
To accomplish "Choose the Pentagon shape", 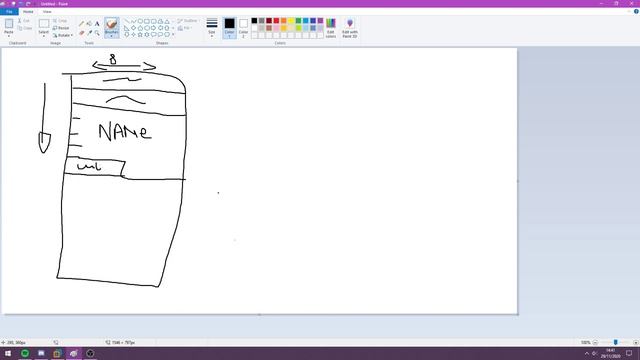I will pos(140,28).
